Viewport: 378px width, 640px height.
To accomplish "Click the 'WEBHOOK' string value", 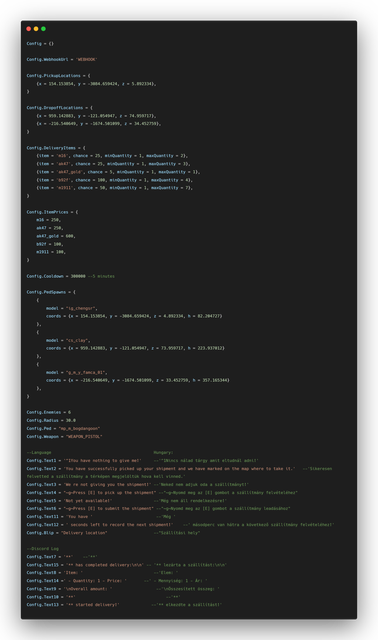I will click(x=86, y=59).
